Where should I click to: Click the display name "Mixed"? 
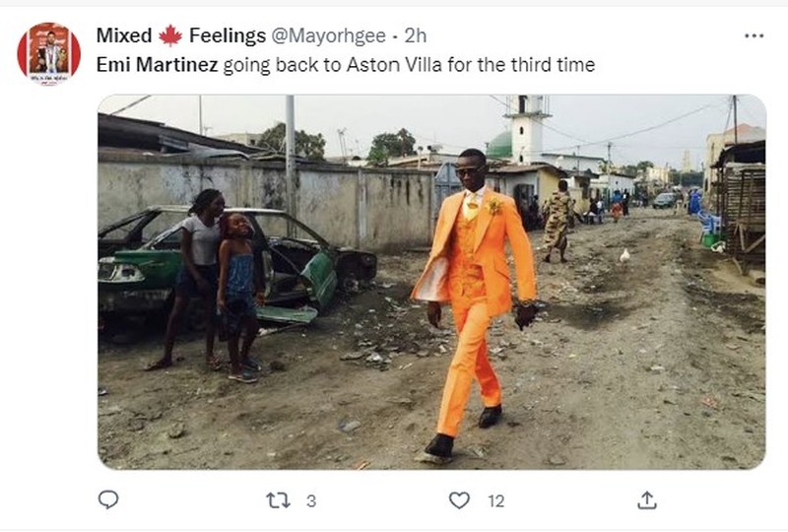pyautogui.click(x=123, y=36)
